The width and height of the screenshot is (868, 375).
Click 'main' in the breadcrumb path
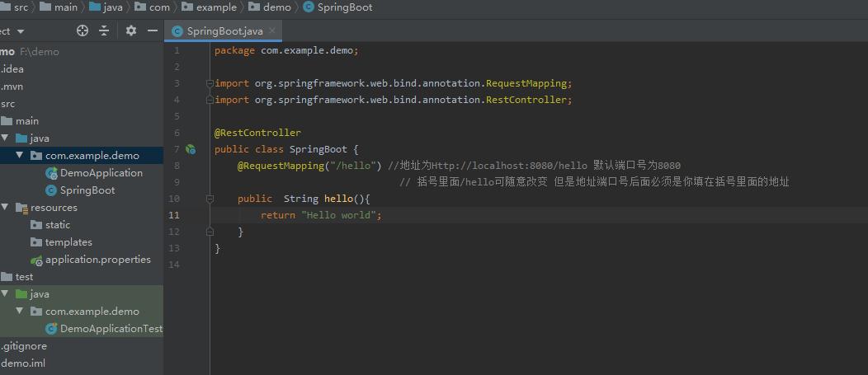(66, 7)
